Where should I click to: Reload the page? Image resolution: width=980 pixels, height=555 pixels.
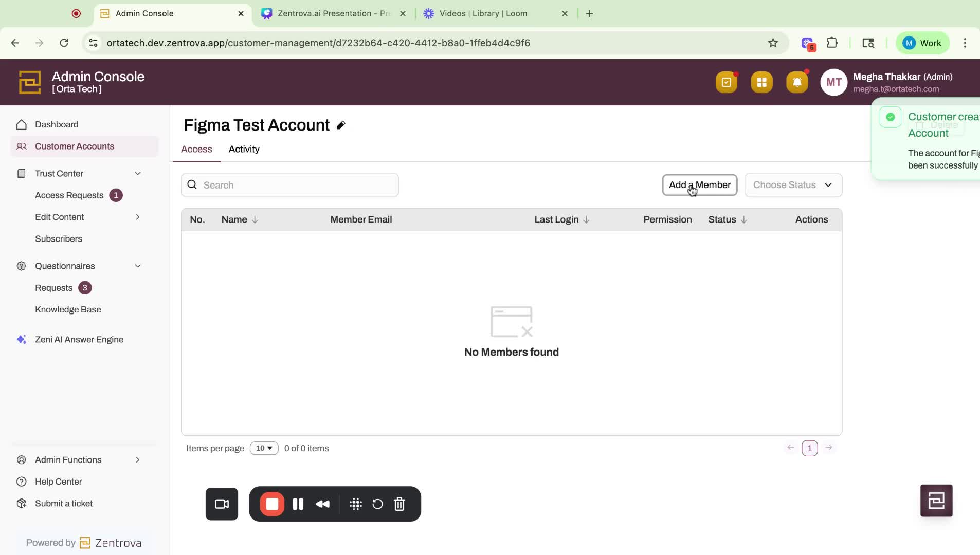pyautogui.click(x=64, y=43)
